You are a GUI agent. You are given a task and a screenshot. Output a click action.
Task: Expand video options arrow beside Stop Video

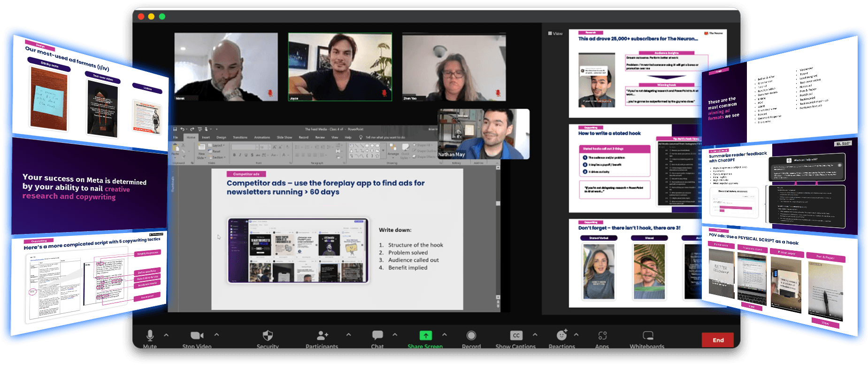click(x=216, y=335)
